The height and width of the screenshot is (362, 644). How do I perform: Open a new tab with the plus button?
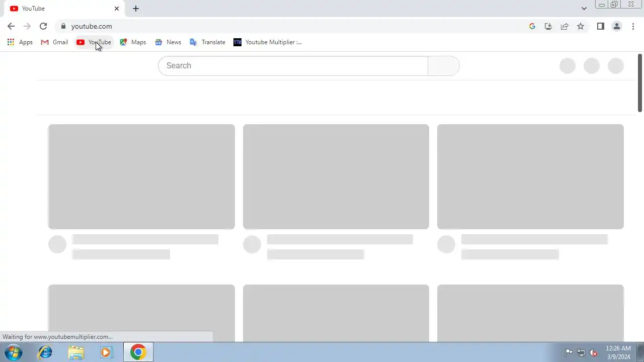pyautogui.click(x=136, y=9)
